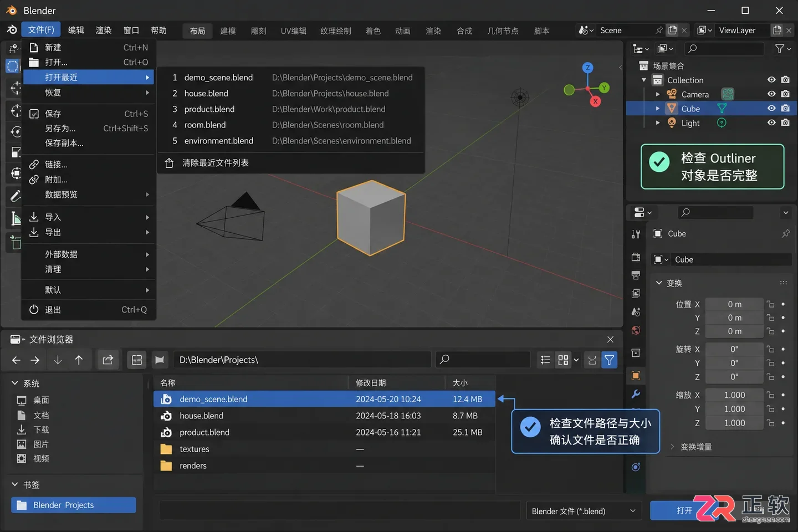Viewport: 798px width, 532px height.
Task: Click the 缩放 X value field 1.000
Action: pos(734,395)
